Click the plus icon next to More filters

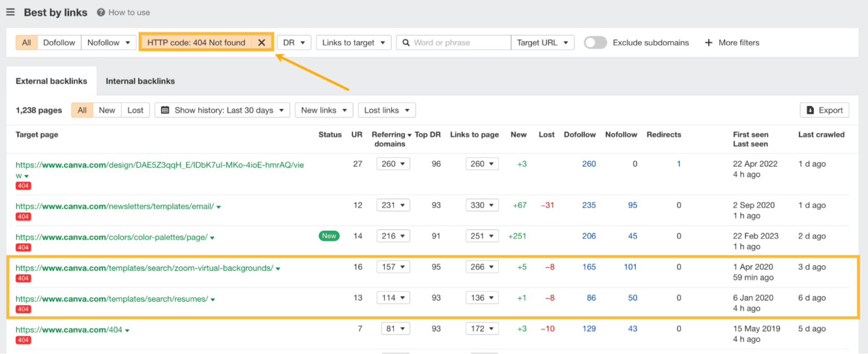(x=709, y=42)
